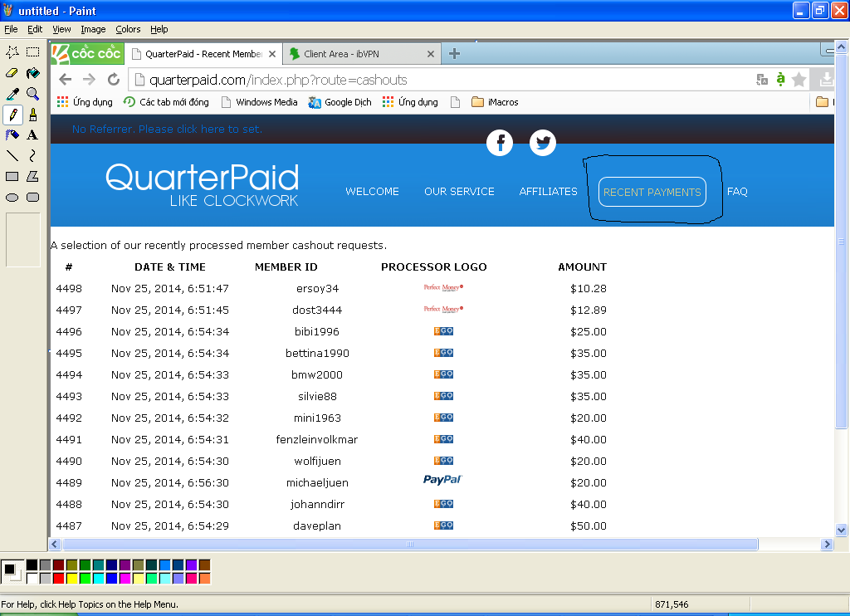
Task: Select the Rounded Rectangle tool
Action: 32,197
